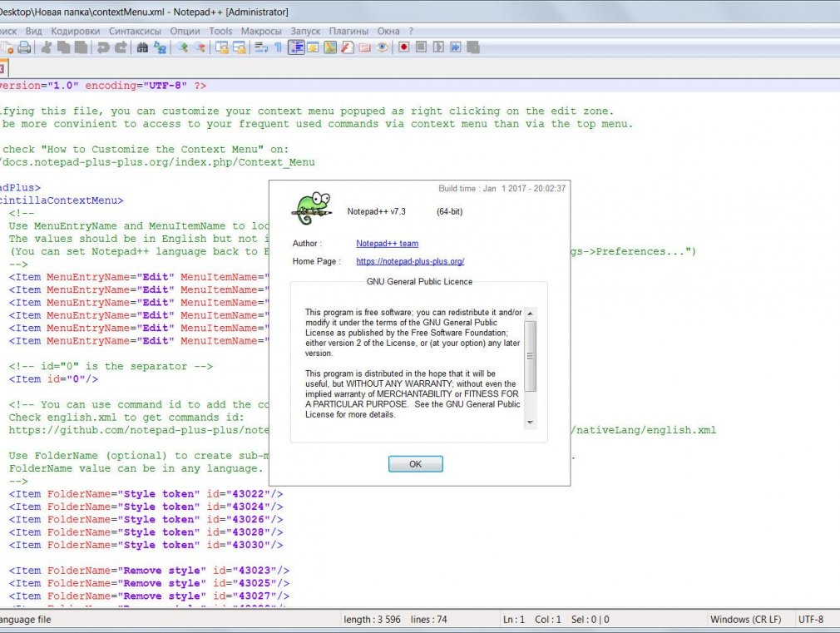
Task: Toggle synchronized horizontal scrolling icon
Action: [x=239, y=47]
